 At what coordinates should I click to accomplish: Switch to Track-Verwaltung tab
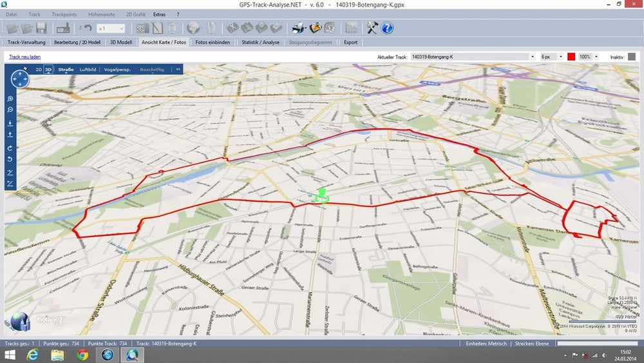pos(26,42)
